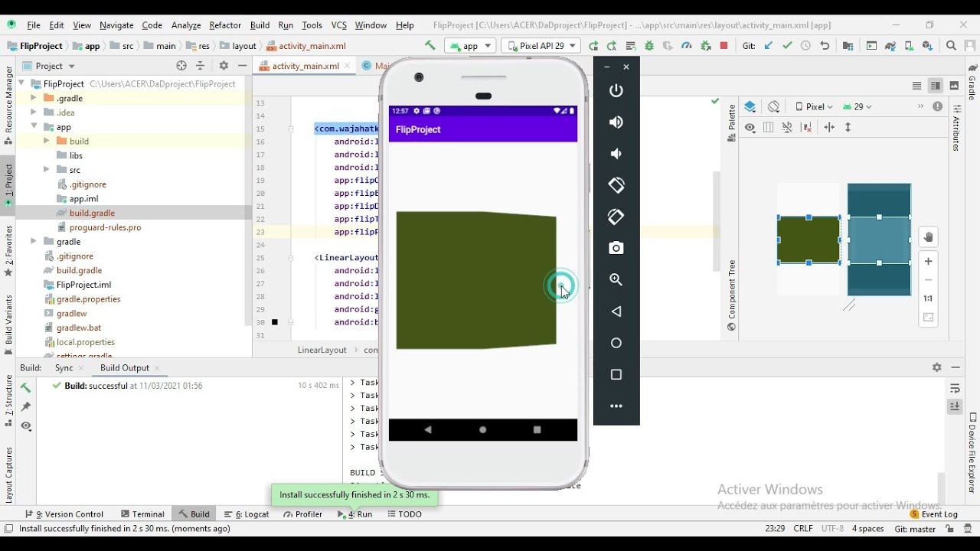980x551 pixels.
Task: Collapse the app module node
Action: pyautogui.click(x=34, y=127)
